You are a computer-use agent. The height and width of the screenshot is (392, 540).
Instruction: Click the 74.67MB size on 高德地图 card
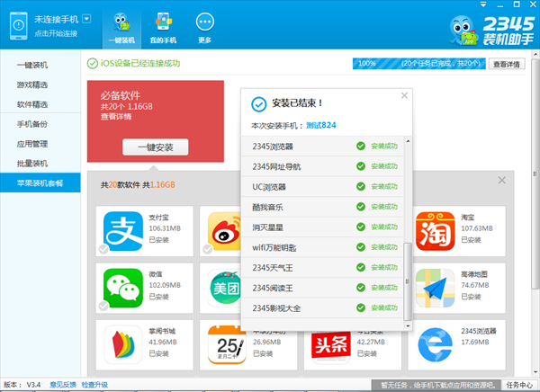point(475,285)
